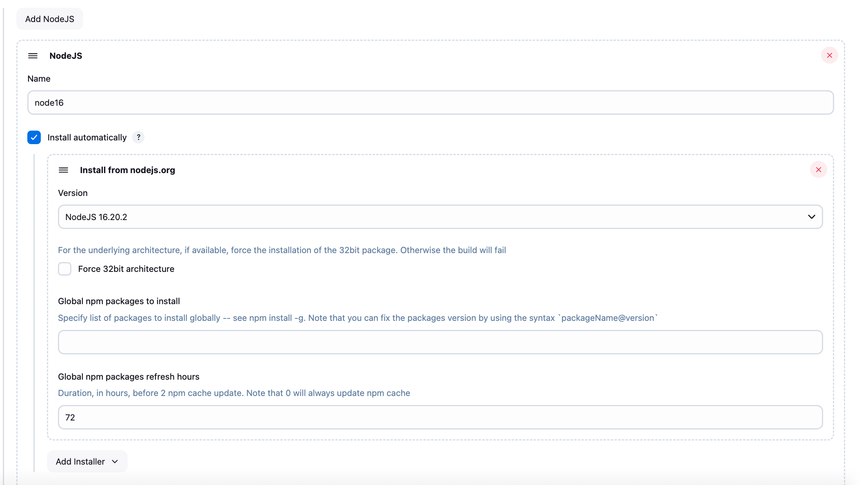Click the chevron on Add Installer

[115, 461]
